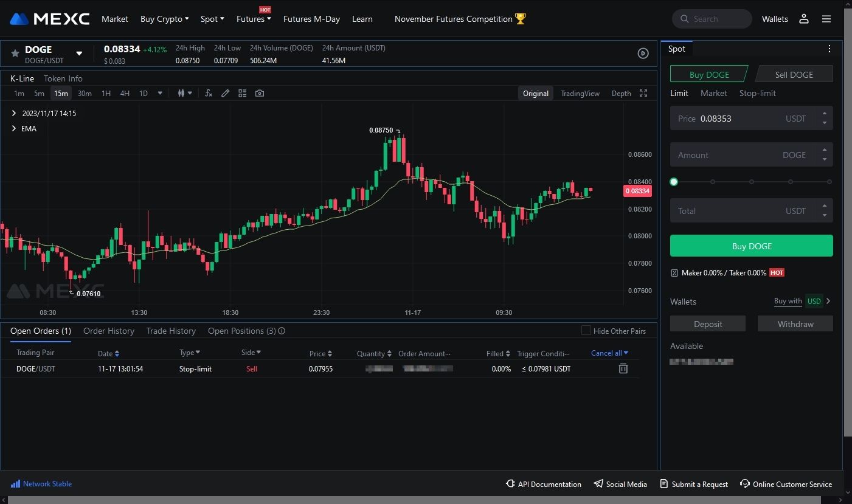Check the Hide Other Pairs box
This screenshot has height=504, width=852.
pos(586,330)
